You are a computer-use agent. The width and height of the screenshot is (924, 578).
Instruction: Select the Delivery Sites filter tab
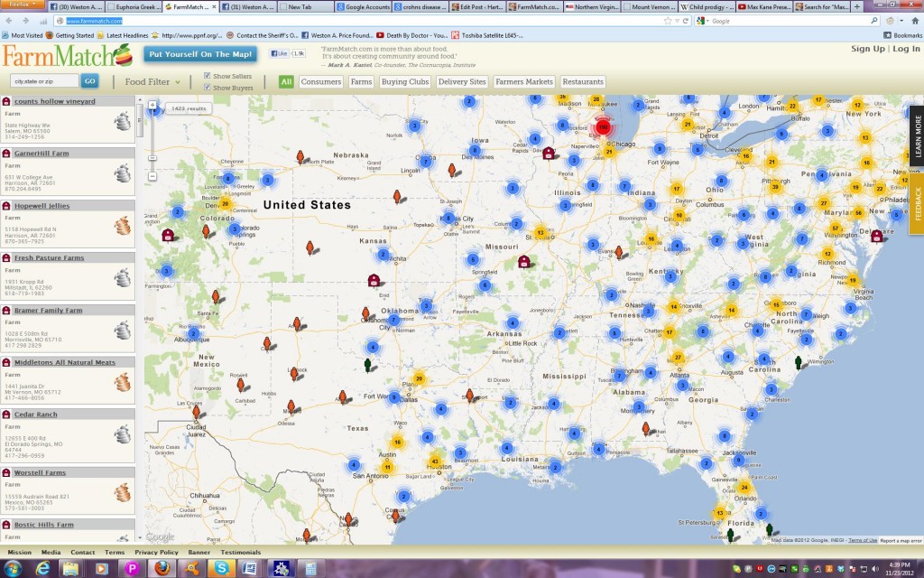point(462,81)
